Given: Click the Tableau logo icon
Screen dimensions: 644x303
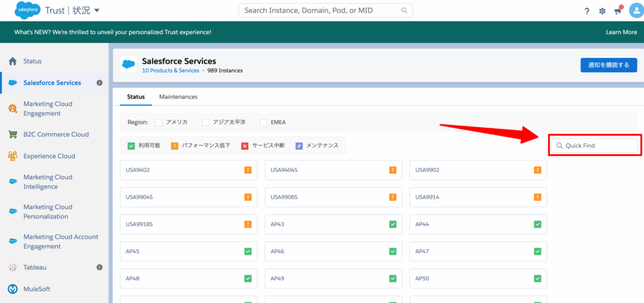Looking at the screenshot, I should [13, 267].
